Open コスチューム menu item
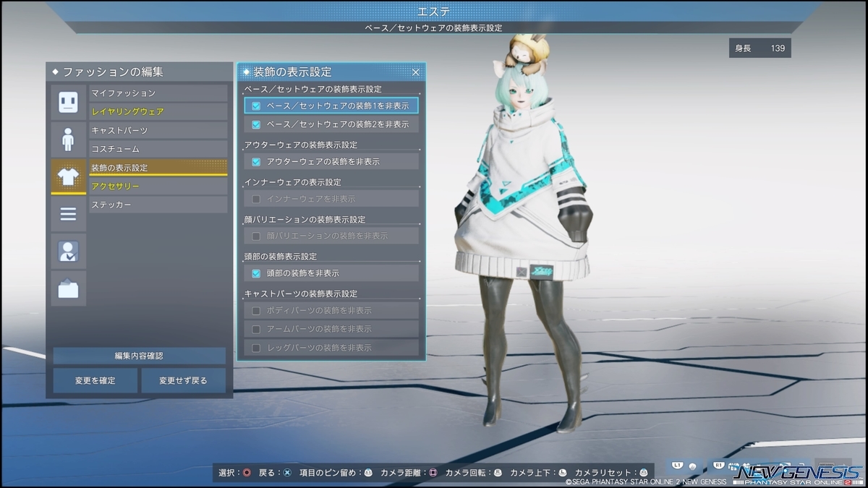Viewport: 868px width, 488px height. point(158,149)
